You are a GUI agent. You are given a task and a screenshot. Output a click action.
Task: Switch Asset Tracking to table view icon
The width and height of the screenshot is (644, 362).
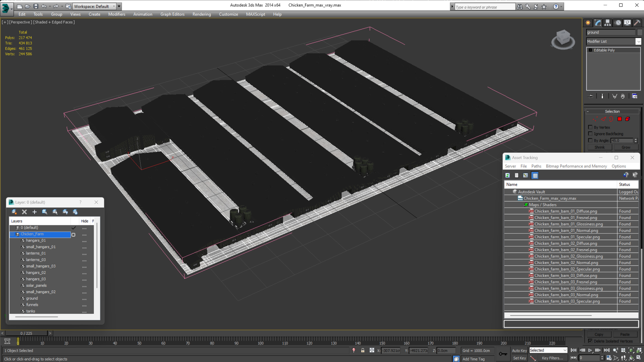(x=535, y=175)
